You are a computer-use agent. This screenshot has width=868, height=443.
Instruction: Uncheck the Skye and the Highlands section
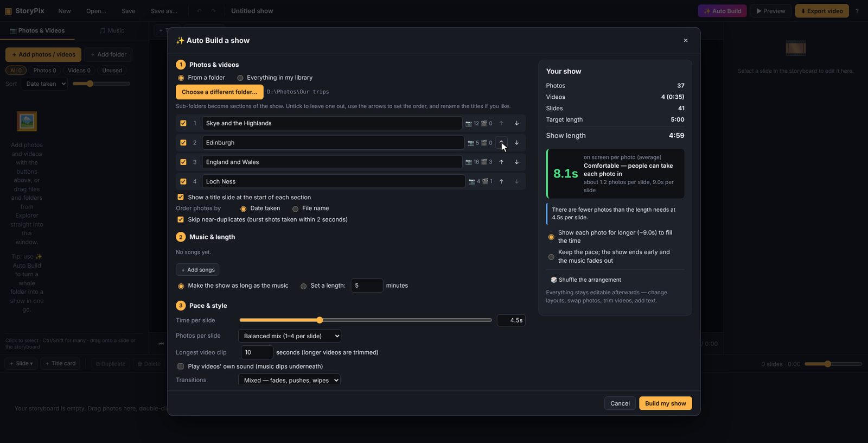pyautogui.click(x=183, y=123)
